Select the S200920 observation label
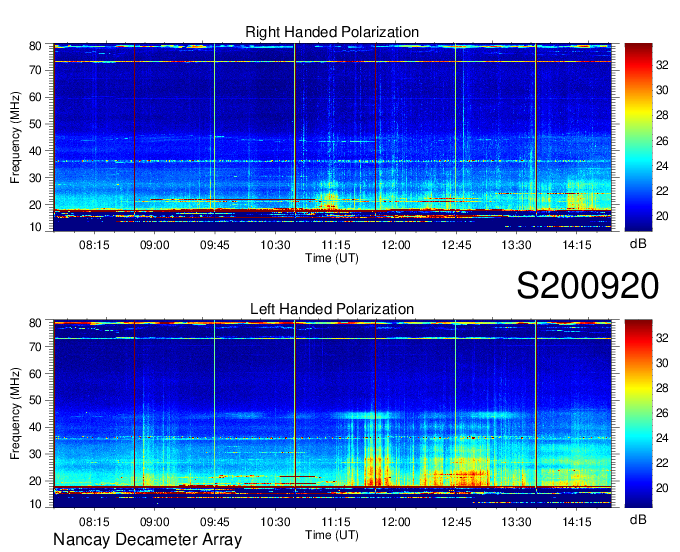This screenshot has width=680, height=552. coord(588,286)
